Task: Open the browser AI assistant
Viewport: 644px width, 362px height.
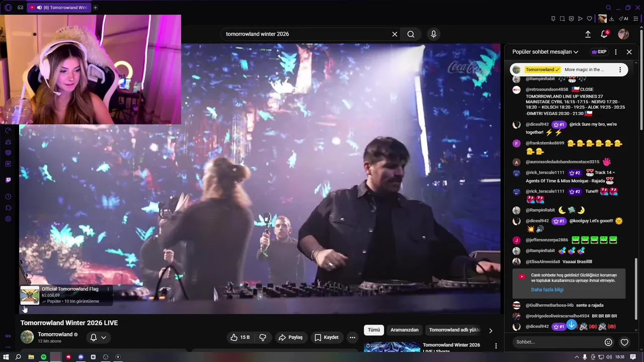Action: pyautogui.click(x=623, y=19)
